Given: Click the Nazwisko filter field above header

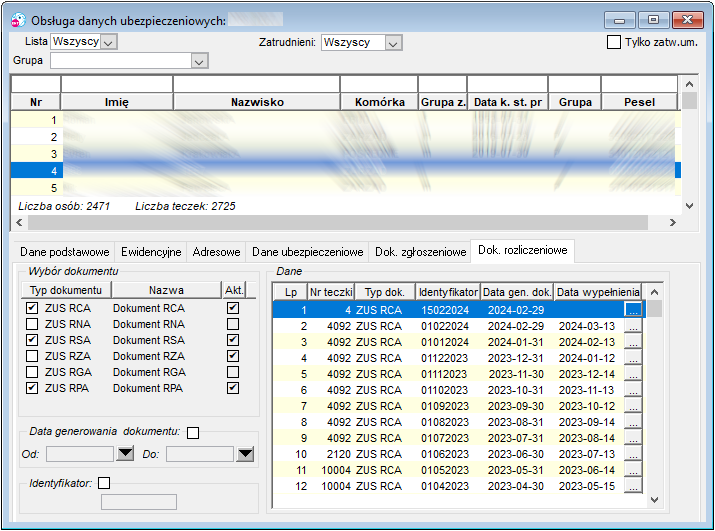Looking at the screenshot, I should pyautogui.click(x=257, y=84).
